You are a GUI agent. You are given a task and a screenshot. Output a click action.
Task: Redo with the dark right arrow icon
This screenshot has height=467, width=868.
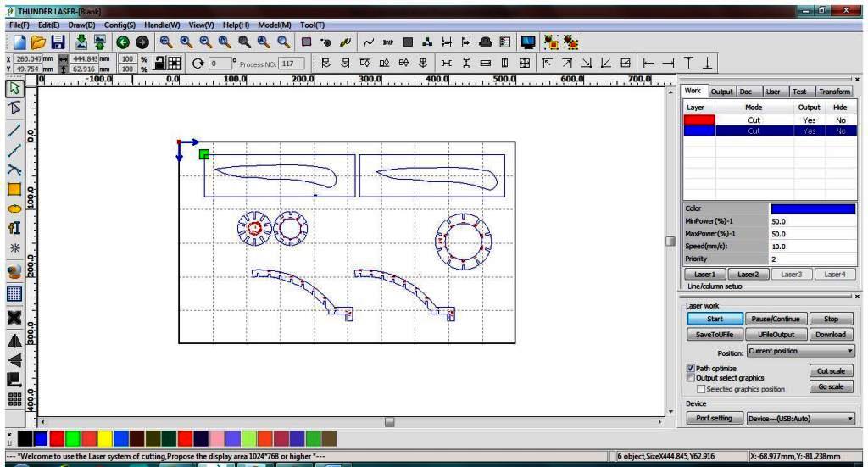pos(142,42)
